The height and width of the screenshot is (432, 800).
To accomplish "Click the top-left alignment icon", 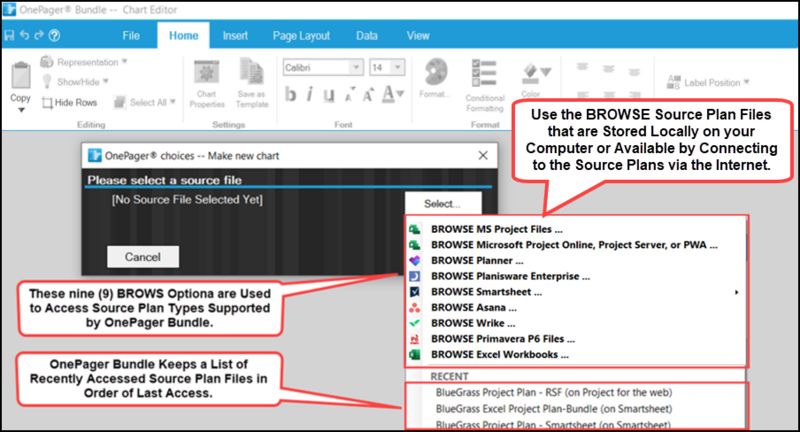I will coord(582,67).
